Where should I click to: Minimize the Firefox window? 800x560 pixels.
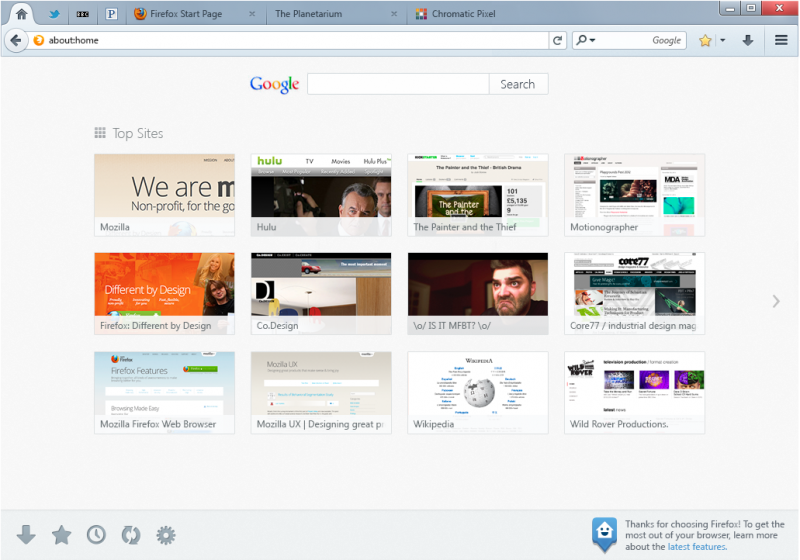tap(730, 9)
